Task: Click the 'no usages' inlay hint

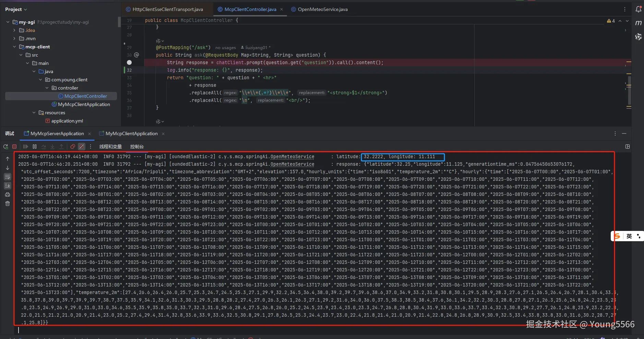Action: click(226, 48)
